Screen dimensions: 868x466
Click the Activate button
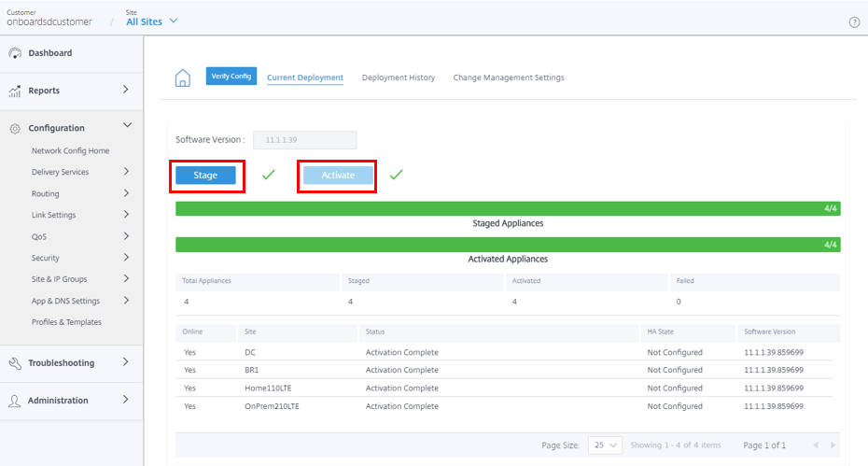[338, 175]
